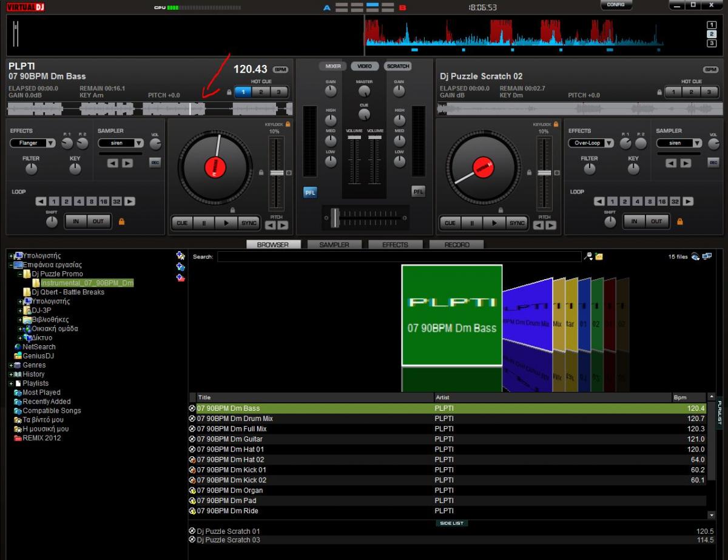Open the RECORD tab
This screenshot has height=560, width=728.
[x=457, y=245]
